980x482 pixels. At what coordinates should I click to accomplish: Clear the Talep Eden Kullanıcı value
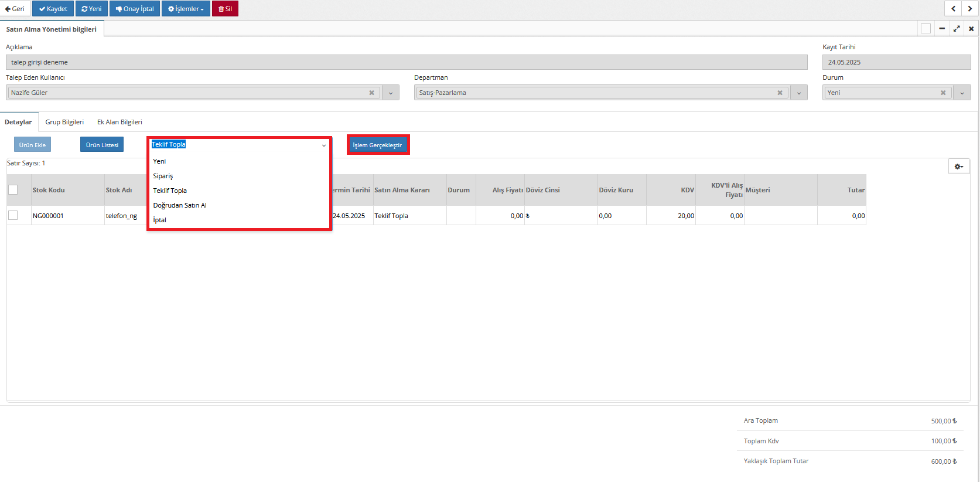(x=371, y=93)
